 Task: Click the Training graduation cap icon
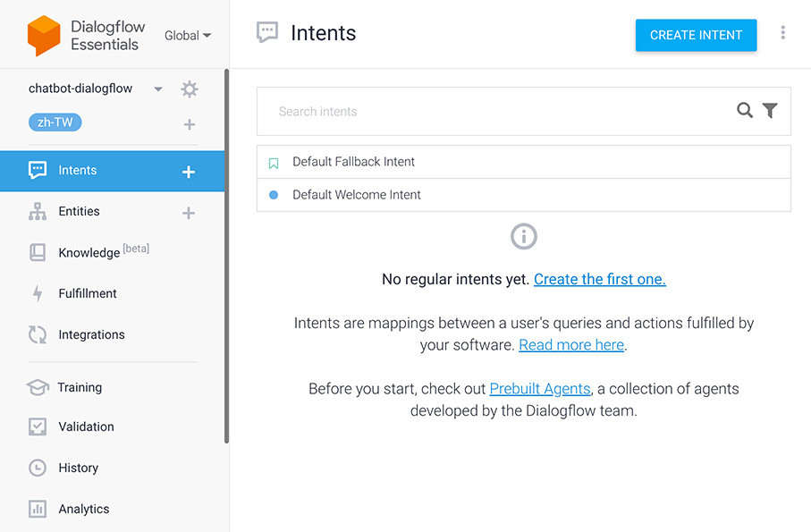38,387
